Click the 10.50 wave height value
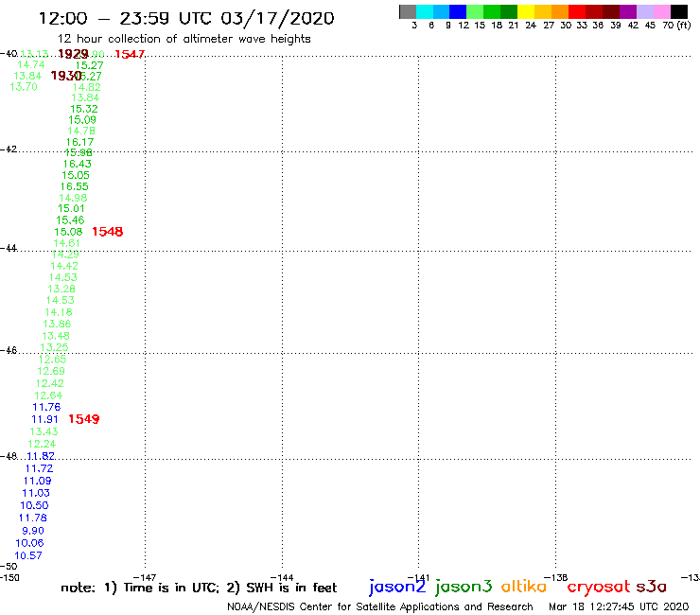 34,505
